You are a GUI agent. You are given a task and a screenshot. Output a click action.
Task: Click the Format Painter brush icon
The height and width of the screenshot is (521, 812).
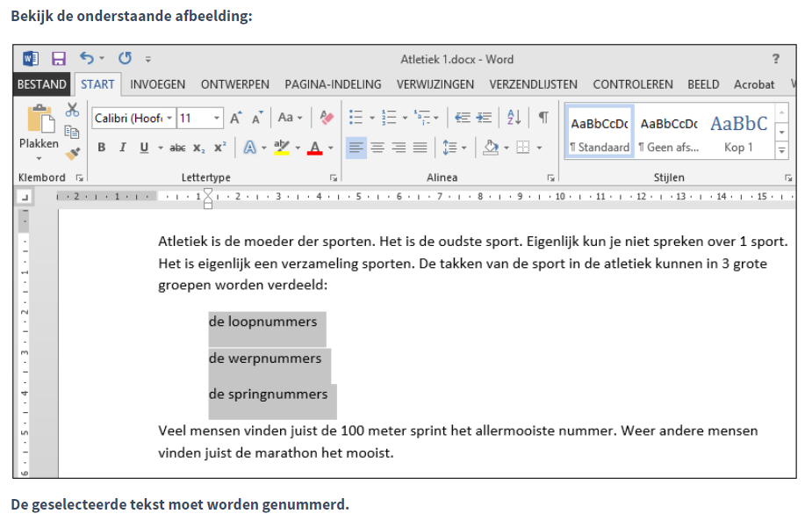72,153
